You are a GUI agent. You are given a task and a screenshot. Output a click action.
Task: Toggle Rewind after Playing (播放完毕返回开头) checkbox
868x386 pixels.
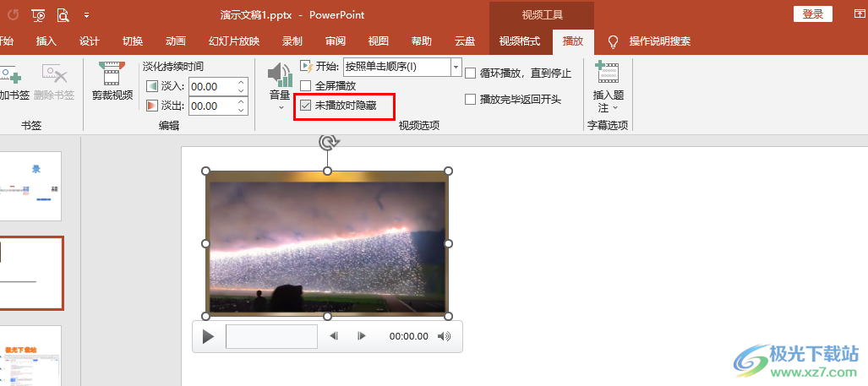point(471,100)
